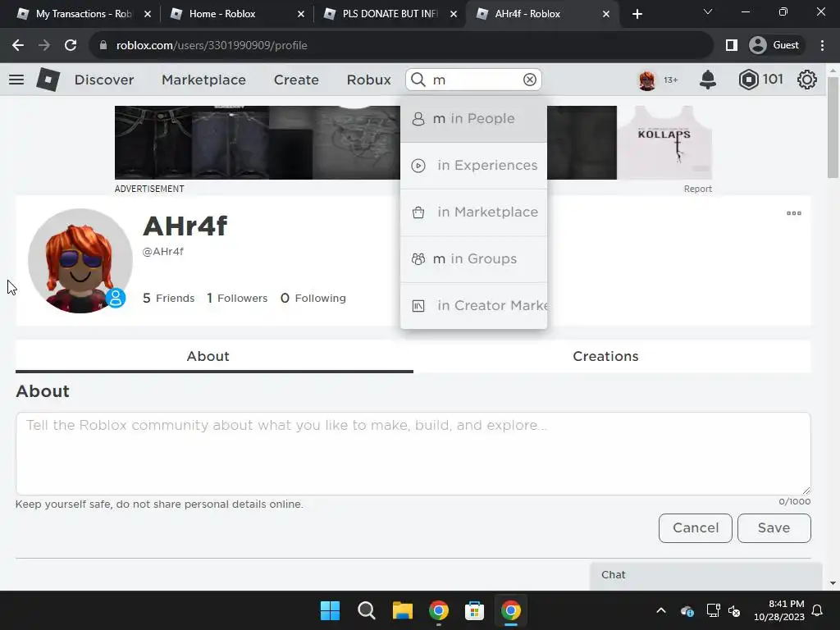This screenshot has width=840, height=630.
Task: Select 'm in People' search suggestion
Action: click(473, 119)
